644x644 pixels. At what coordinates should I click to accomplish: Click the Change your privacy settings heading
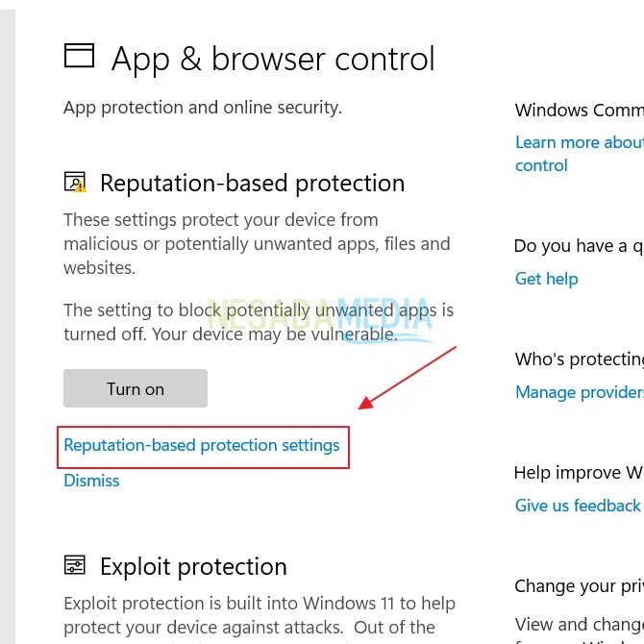[x=578, y=586]
